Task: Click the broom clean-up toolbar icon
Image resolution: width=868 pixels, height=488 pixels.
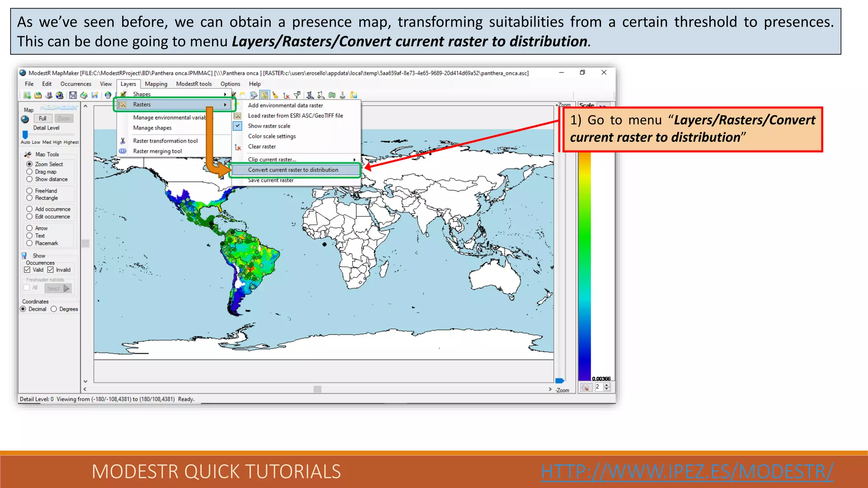Action: 275,95
